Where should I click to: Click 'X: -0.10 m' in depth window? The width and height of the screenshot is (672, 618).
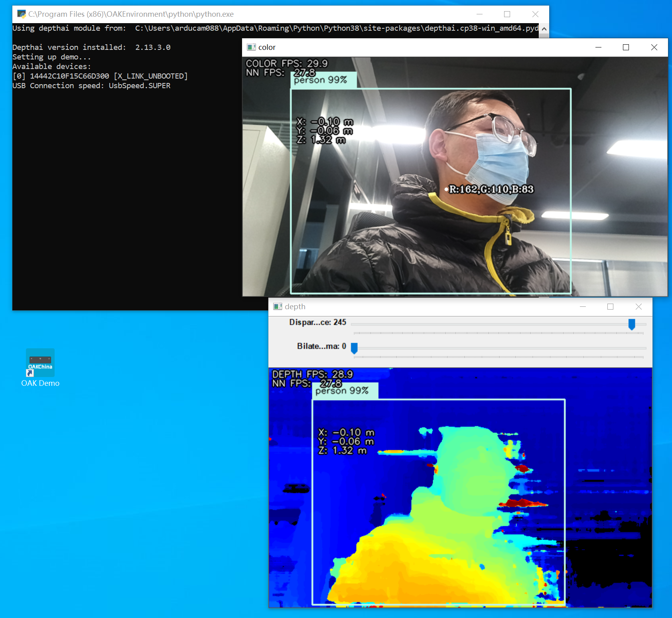pyautogui.click(x=347, y=432)
